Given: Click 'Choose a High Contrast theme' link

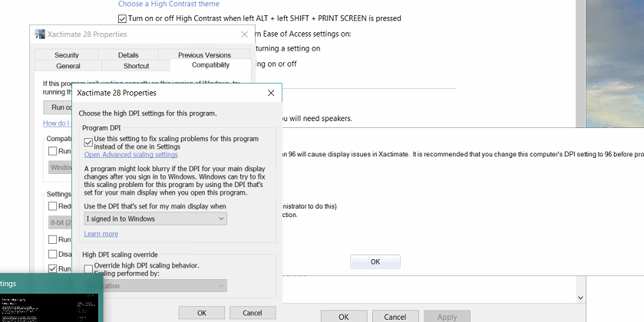Looking at the screenshot, I should pos(169,4).
